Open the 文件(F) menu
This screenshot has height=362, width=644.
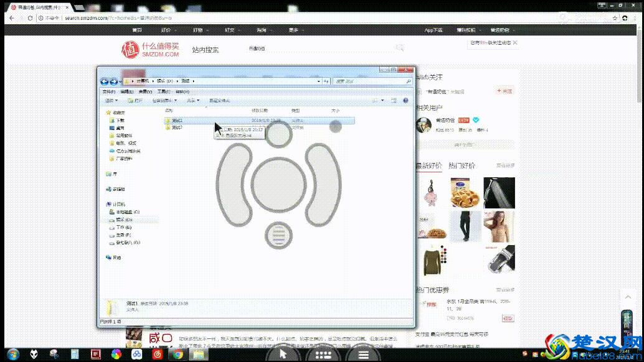coord(108,91)
